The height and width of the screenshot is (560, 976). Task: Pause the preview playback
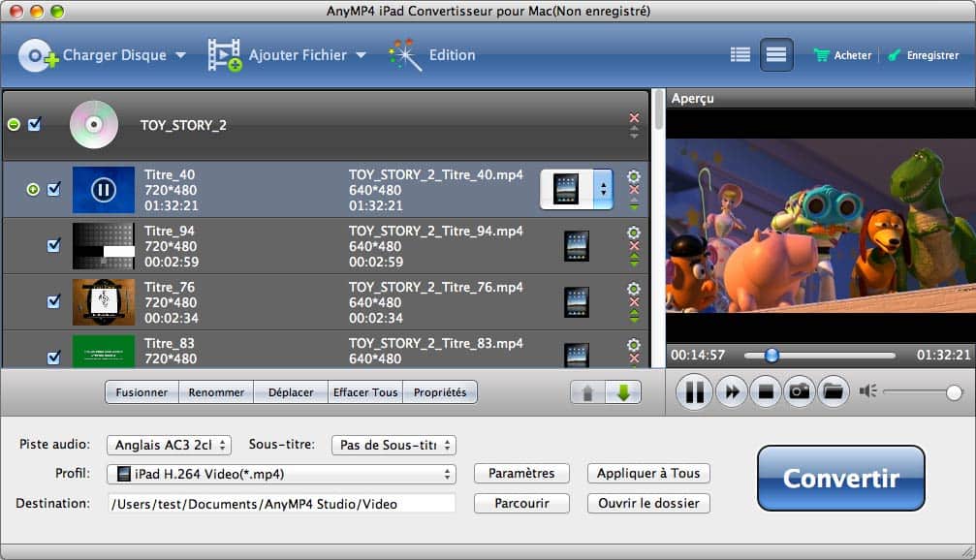(694, 391)
